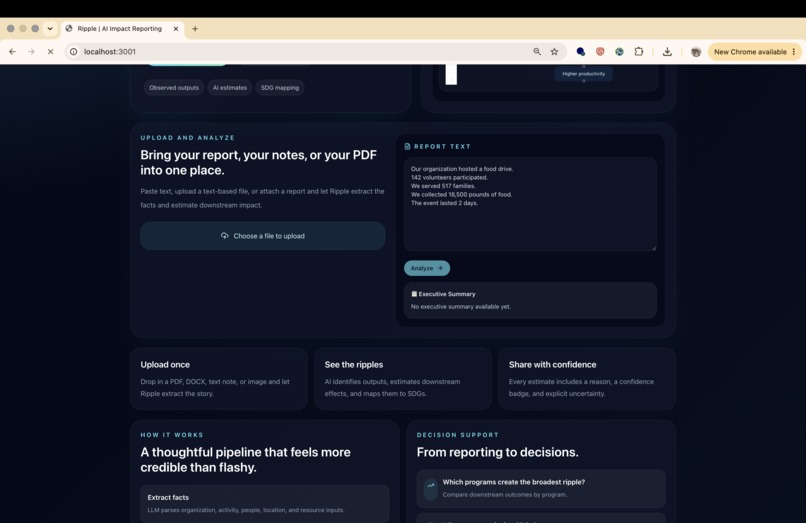Viewport: 806px width, 523px height.
Task: Grab the textarea resize handle corner
Action: coord(654,248)
